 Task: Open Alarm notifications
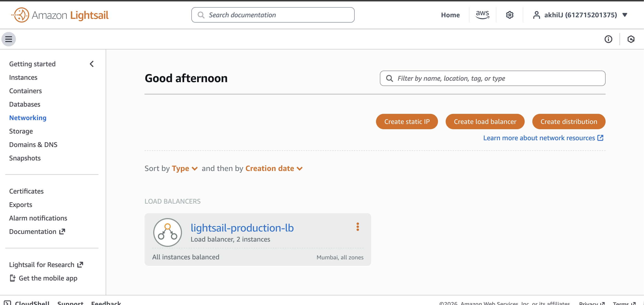click(x=38, y=218)
